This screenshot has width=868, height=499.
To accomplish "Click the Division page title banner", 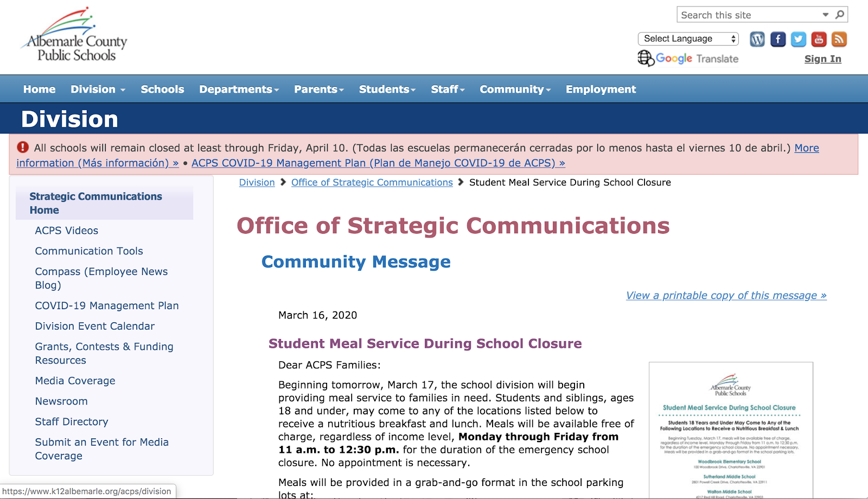I will [69, 119].
